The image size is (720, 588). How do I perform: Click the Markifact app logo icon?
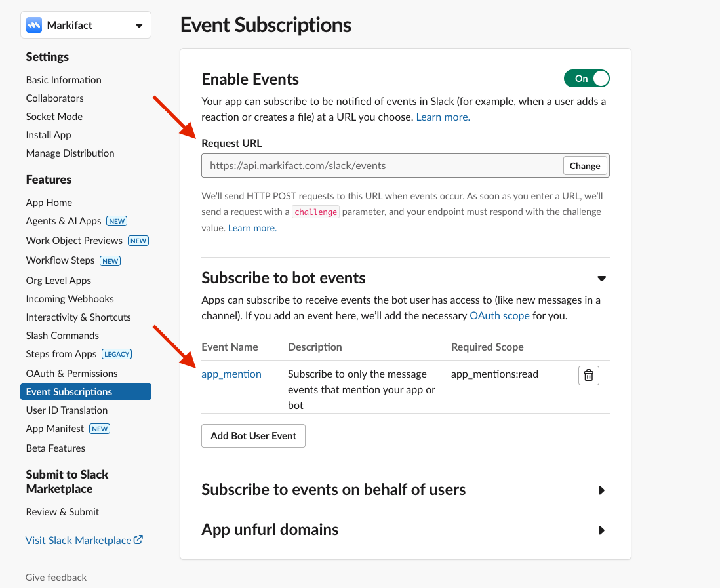point(34,24)
